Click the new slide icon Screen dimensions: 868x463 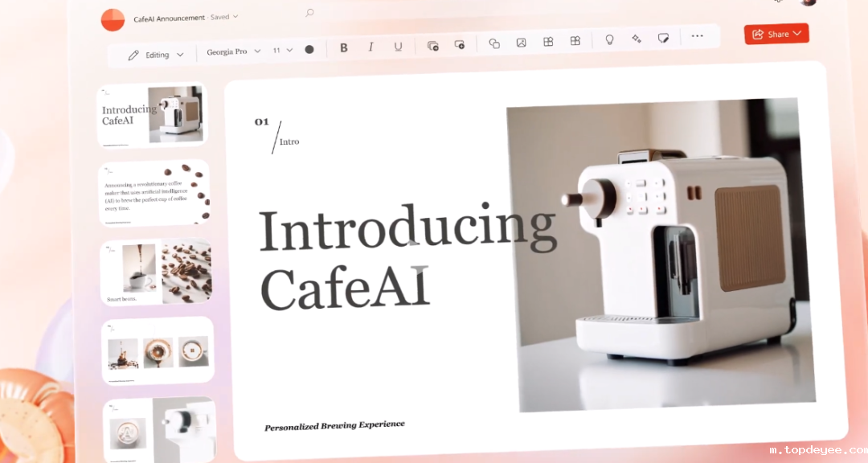pyautogui.click(x=433, y=45)
